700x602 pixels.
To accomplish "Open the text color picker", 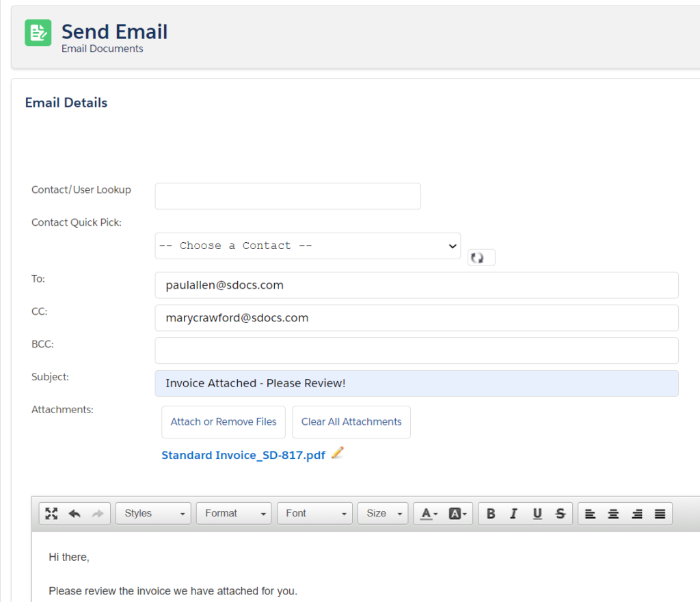I will click(427, 513).
